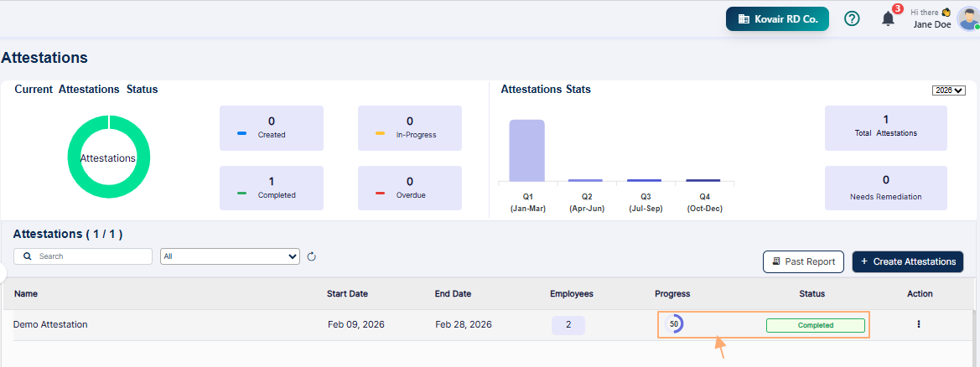
Task: Click the Demo Attestation name
Action: tap(50, 324)
